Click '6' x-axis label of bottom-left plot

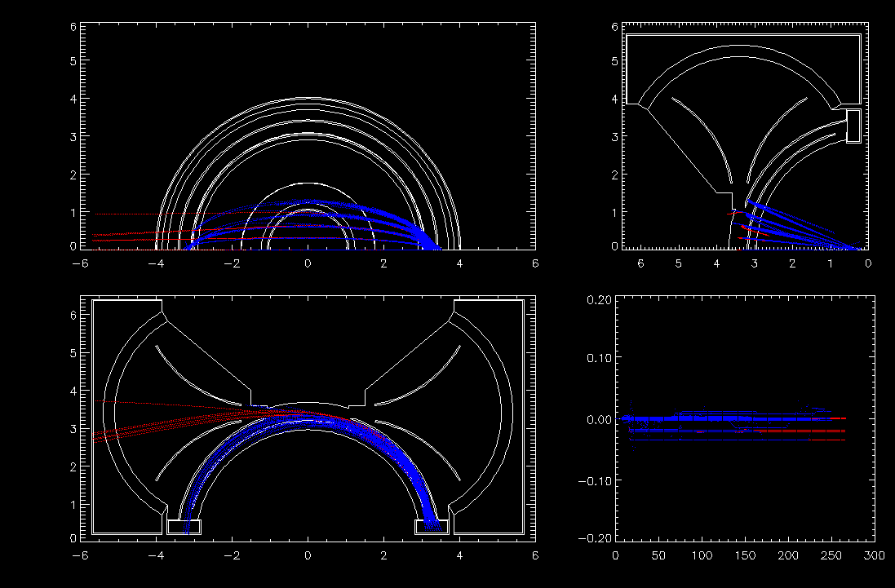click(535, 555)
